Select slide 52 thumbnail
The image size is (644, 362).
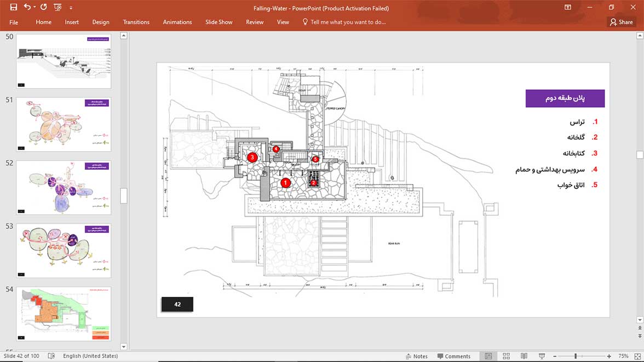tap(64, 187)
